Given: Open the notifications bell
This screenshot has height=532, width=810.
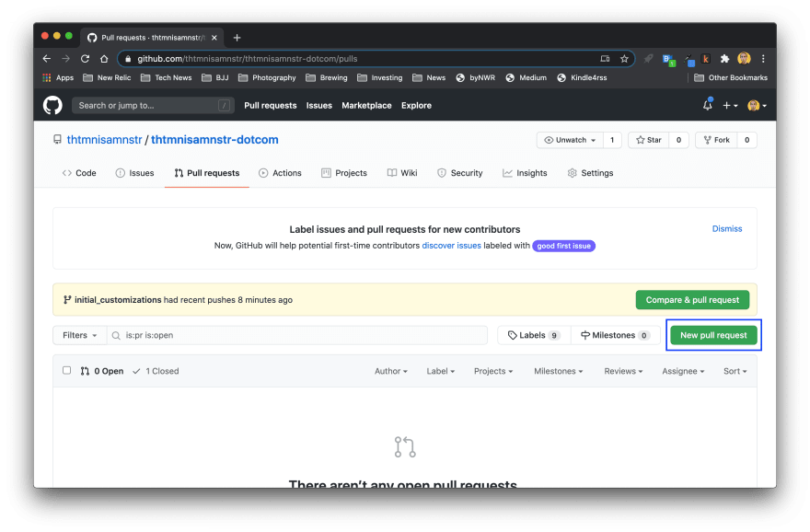Looking at the screenshot, I should (x=707, y=105).
